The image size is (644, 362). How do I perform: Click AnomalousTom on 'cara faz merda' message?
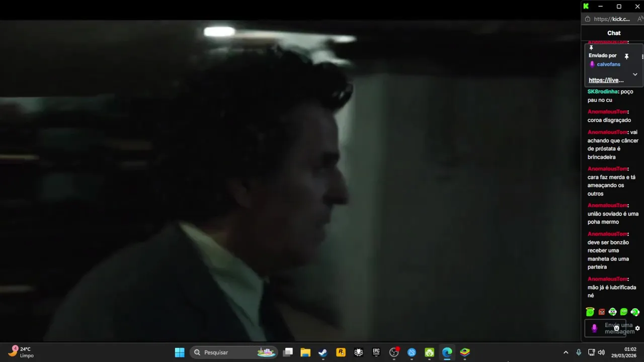607,169
